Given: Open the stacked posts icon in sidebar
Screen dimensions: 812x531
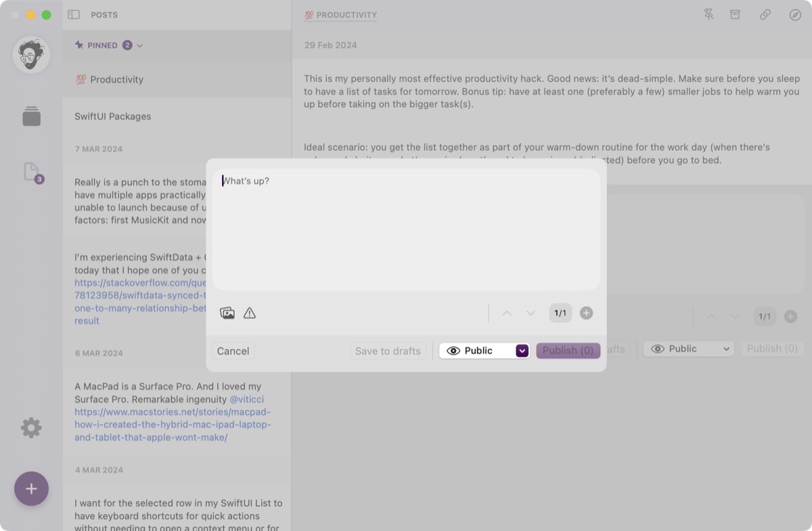Looking at the screenshot, I should 31,116.
